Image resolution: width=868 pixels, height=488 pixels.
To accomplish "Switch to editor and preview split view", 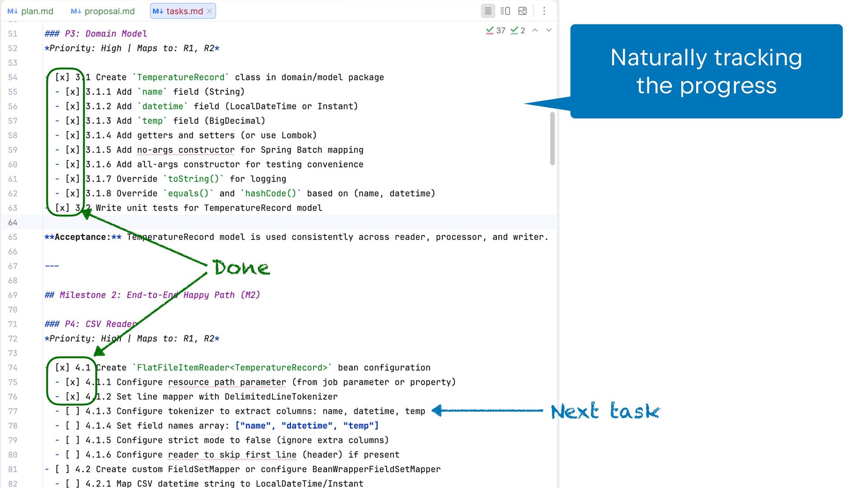I will click(x=505, y=11).
